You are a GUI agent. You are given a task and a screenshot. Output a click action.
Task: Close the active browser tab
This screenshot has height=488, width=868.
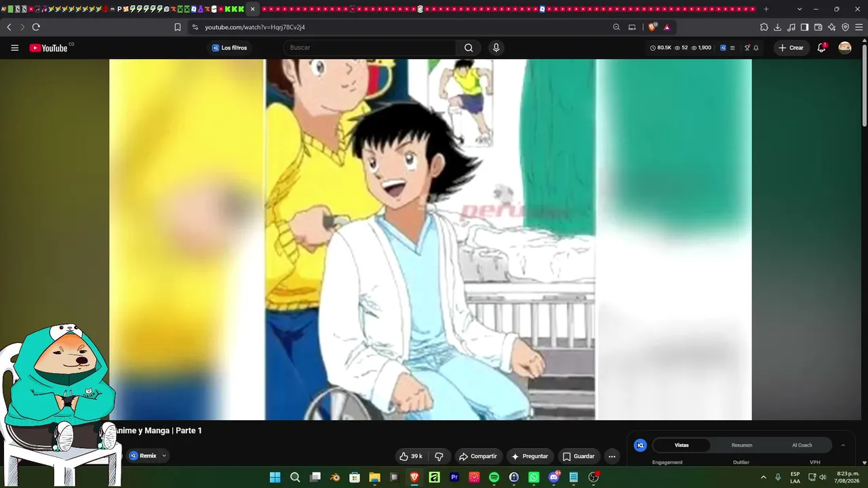(x=252, y=9)
